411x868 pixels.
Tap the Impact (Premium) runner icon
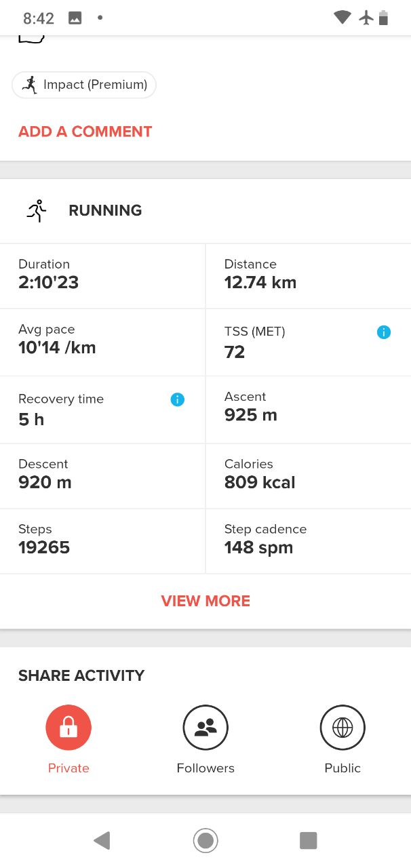[x=29, y=85]
